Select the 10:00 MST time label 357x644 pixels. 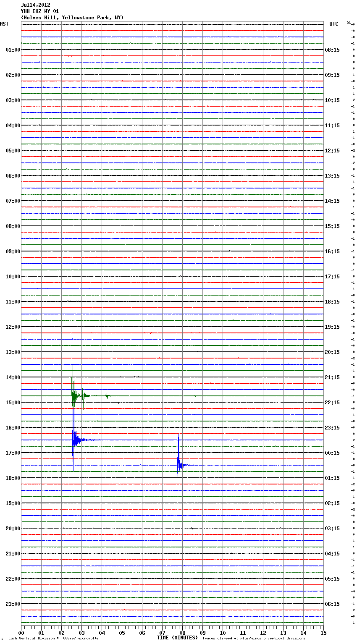tap(13, 277)
